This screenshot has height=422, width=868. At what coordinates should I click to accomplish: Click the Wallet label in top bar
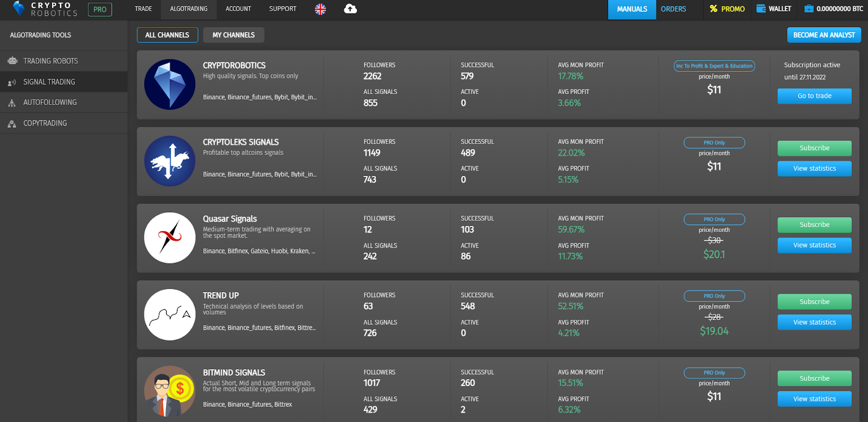(780, 9)
